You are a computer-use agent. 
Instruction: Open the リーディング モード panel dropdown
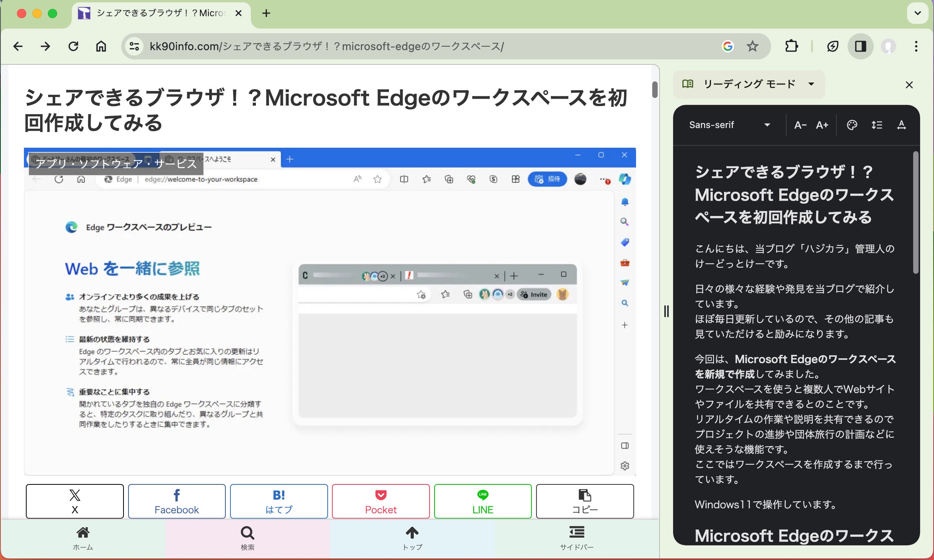(x=749, y=84)
